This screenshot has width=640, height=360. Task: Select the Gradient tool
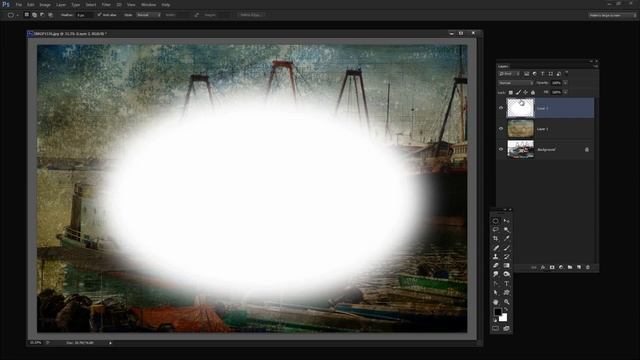[x=507, y=266]
